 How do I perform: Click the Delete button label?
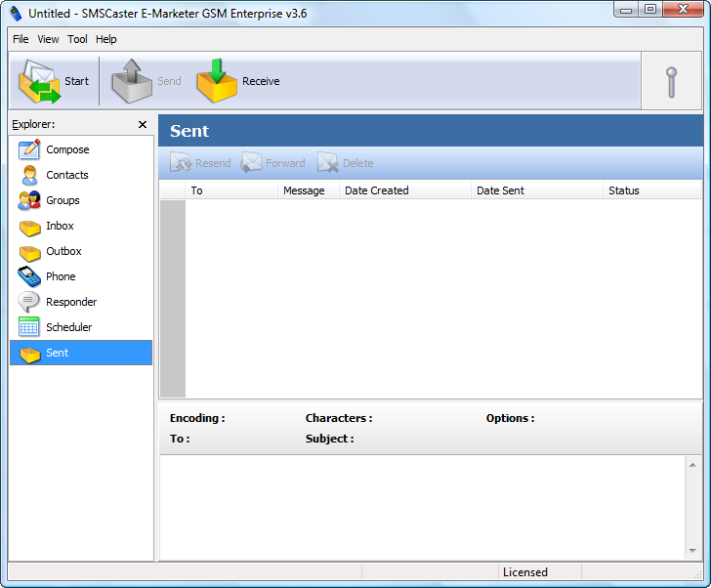coord(358,163)
